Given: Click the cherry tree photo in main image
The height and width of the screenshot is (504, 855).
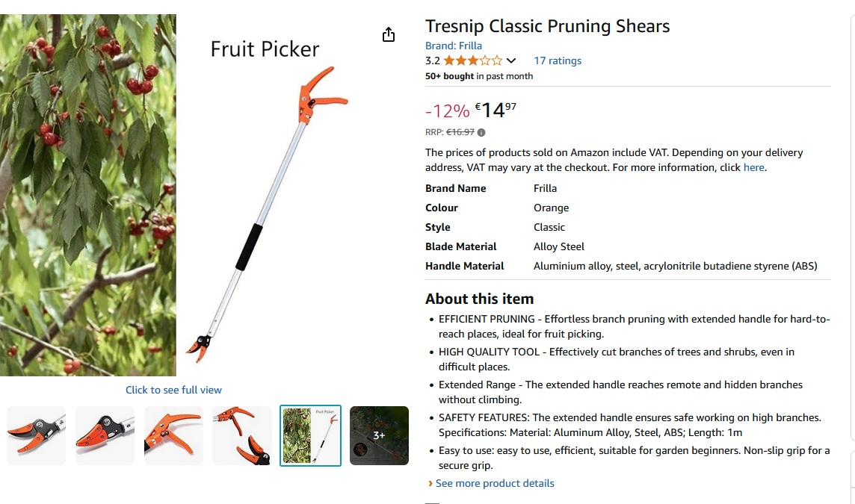Looking at the screenshot, I should tap(87, 195).
